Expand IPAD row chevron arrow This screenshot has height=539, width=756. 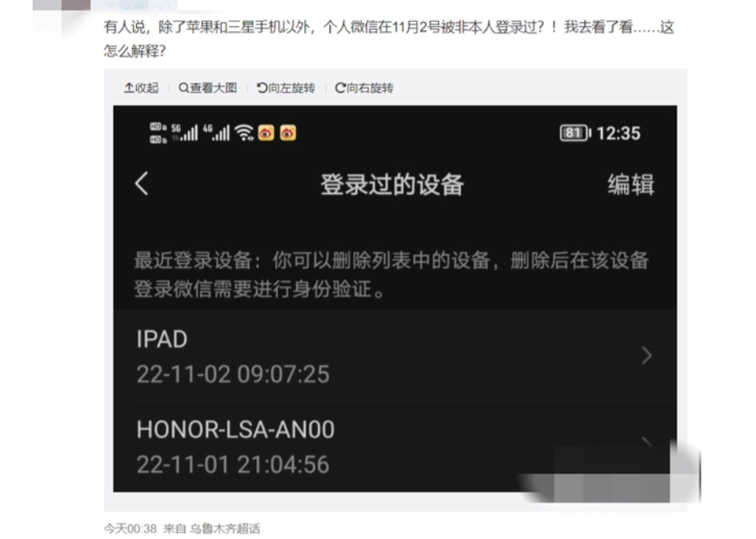click(647, 356)
